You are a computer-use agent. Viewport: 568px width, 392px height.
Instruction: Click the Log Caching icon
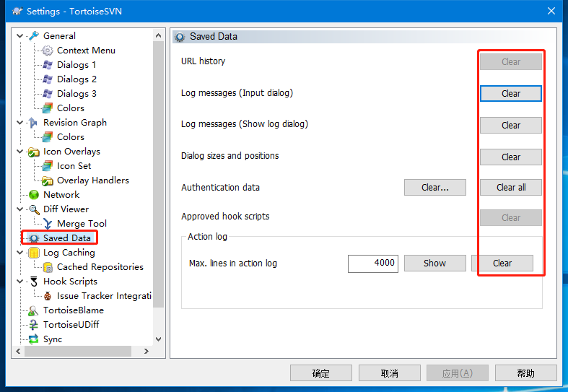pyautogui.click(x=34, y=253)
